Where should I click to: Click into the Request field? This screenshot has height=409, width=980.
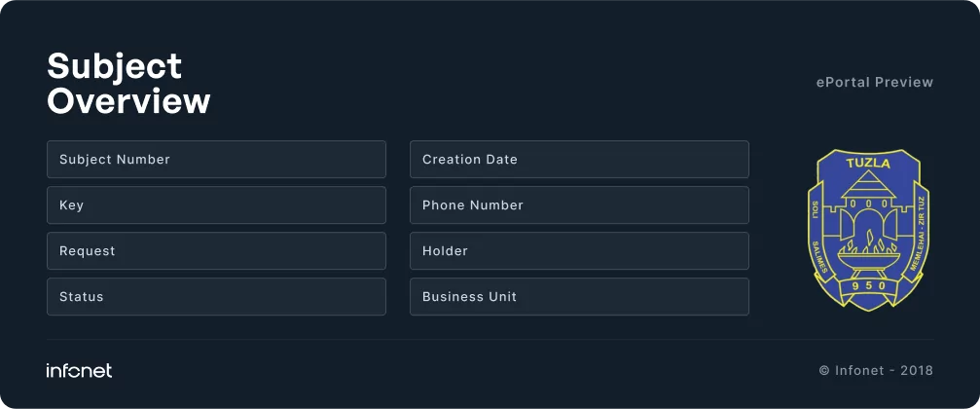(x=216, y=251)
